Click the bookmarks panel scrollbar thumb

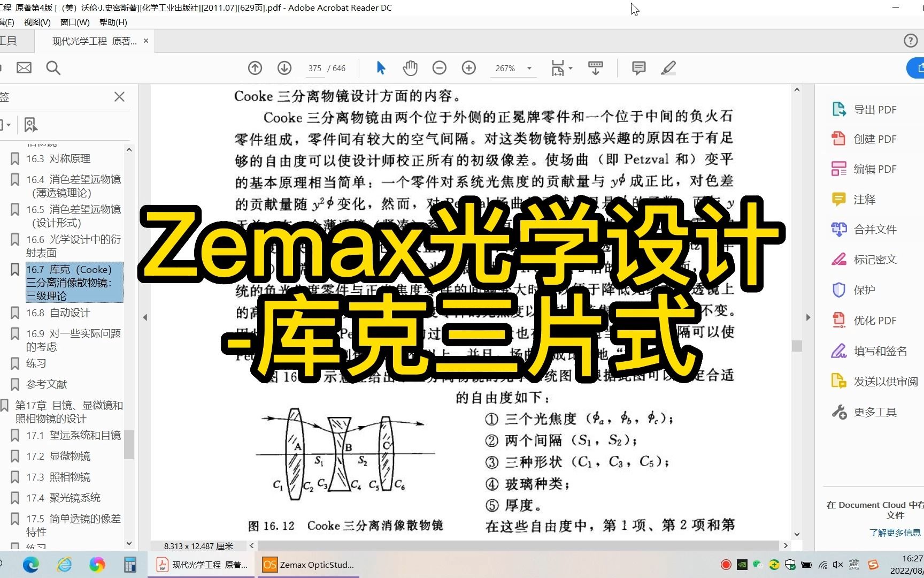[x=129, y=445]
